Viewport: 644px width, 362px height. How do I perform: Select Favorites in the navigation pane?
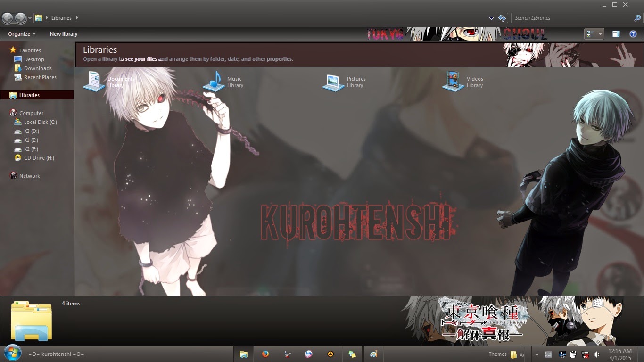click(x=30, y=50)
